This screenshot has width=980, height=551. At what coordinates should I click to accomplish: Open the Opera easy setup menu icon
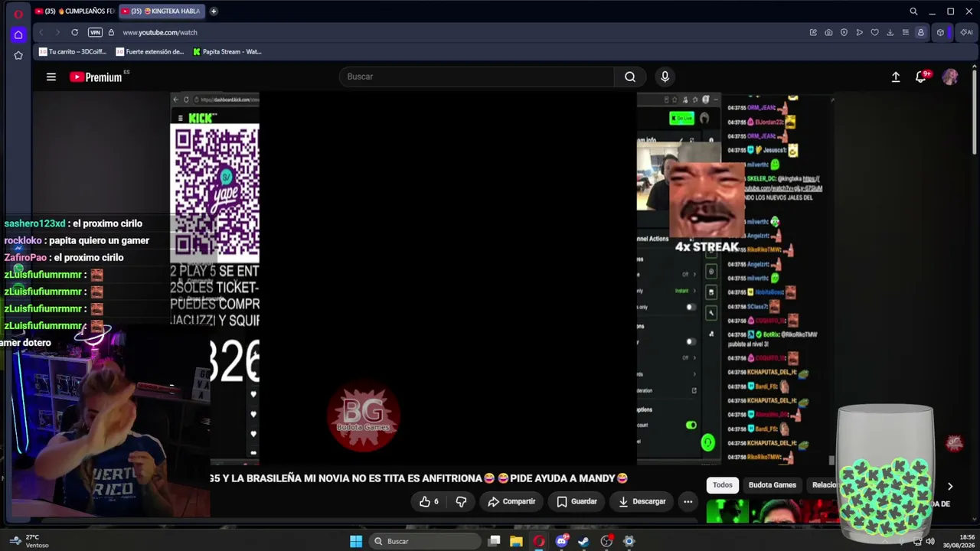tap(905, 32)
